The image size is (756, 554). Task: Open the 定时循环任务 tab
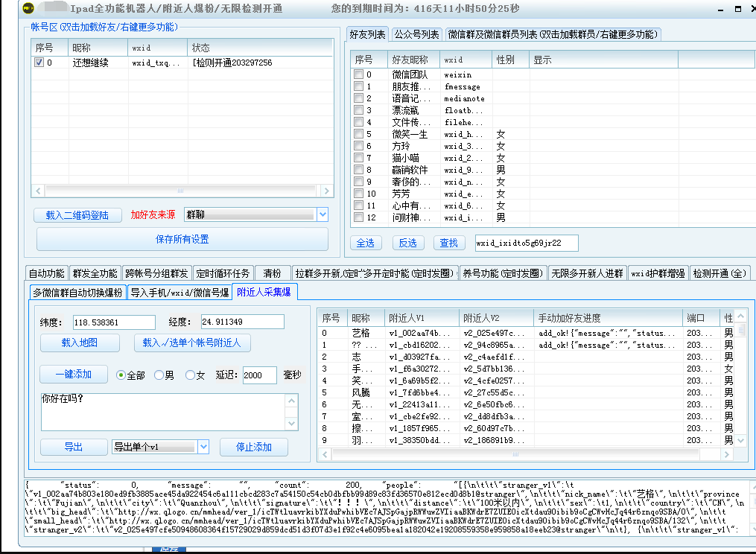coord(223,273)
